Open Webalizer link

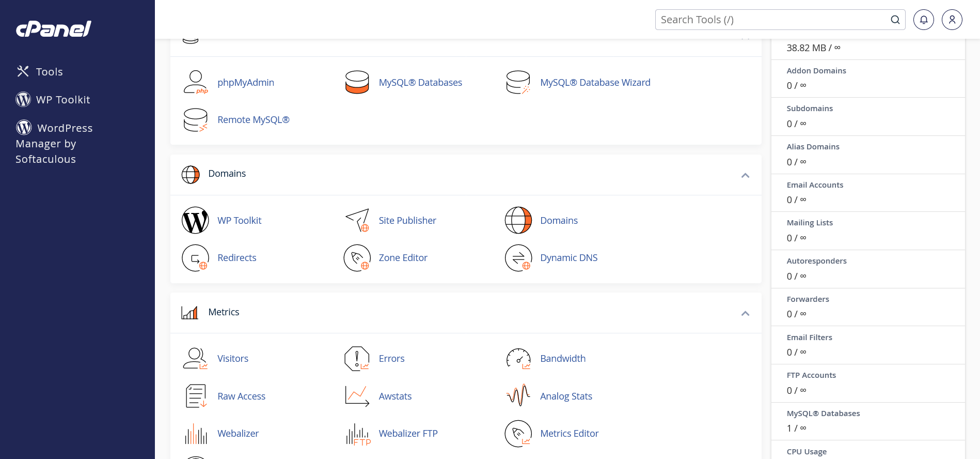click(238, 434)
